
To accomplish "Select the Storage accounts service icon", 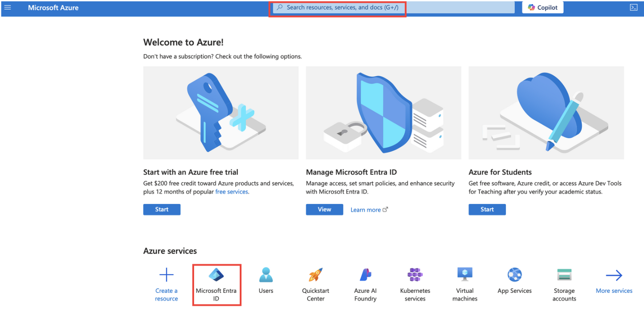I will pos(564,275).
